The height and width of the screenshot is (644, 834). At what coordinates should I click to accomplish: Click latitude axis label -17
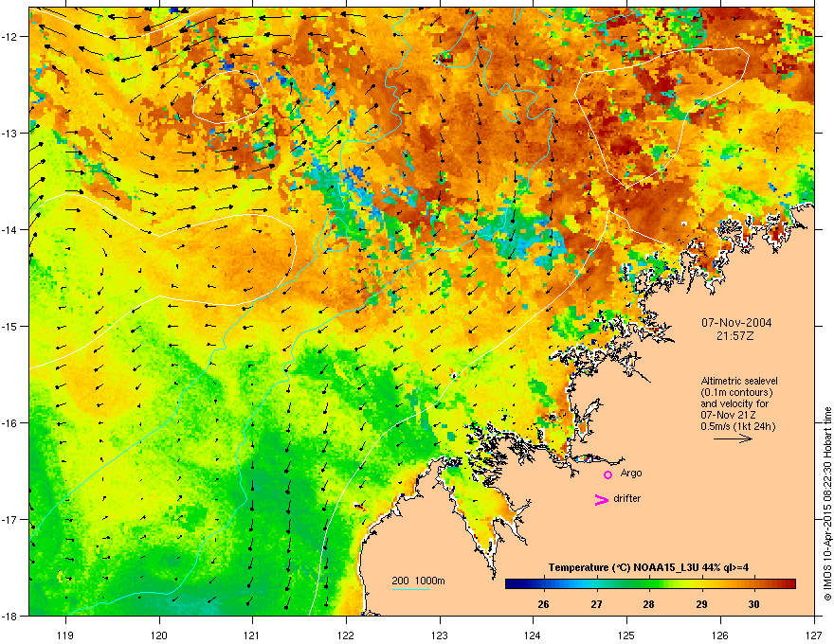pos(9,519)
